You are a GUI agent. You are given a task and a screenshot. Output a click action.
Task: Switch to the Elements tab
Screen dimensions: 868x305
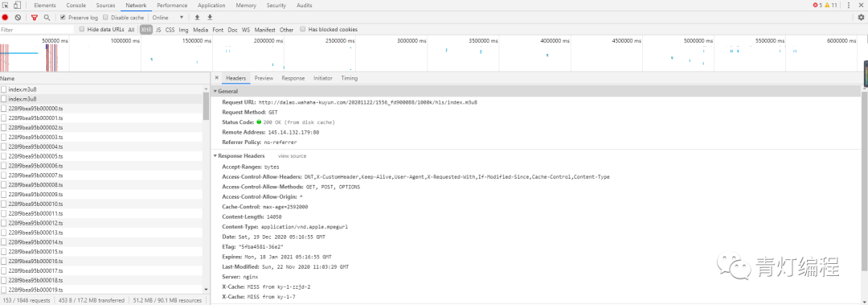pyautogui.click(x=45, y=5)
